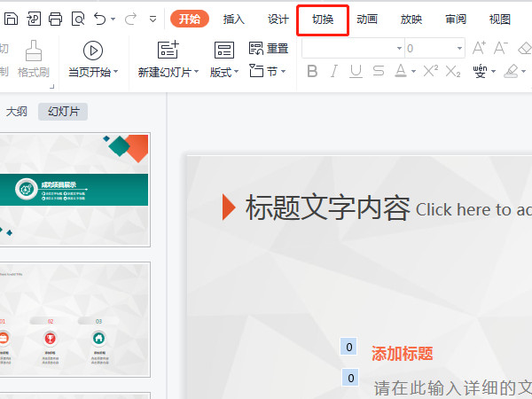Toggle Underline text formatting

[x=356, y=72]
